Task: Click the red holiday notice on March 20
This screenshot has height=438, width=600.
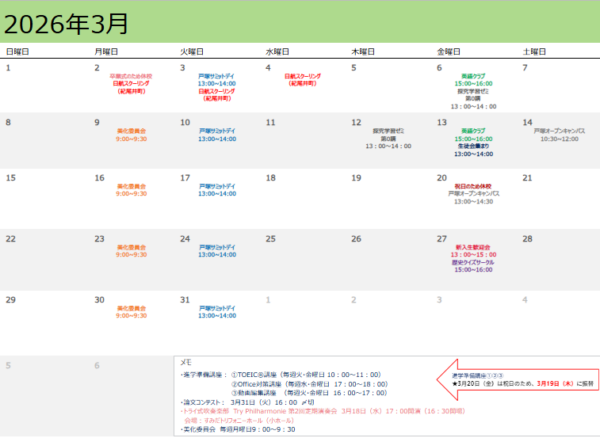Action: [x=471, y=185]
